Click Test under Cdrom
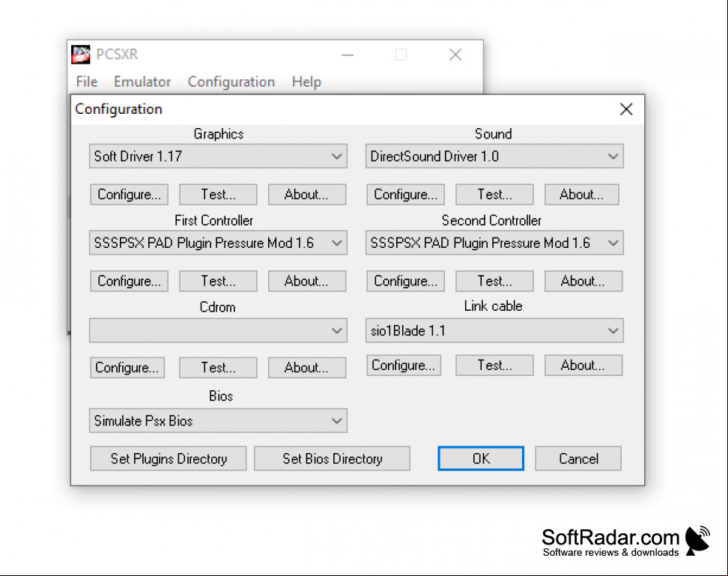Image resolution: width=728 pixels, height=576 pixels. [218, 368]
